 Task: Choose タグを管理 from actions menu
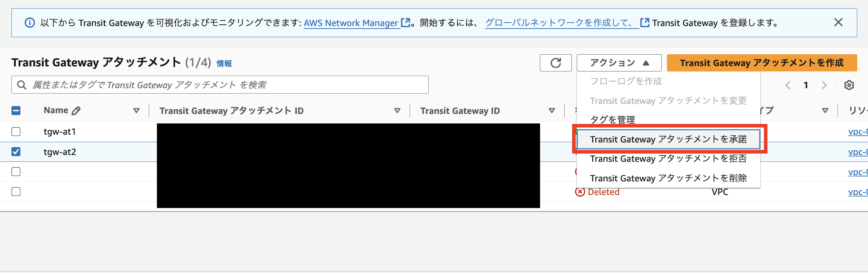point(613,120)
